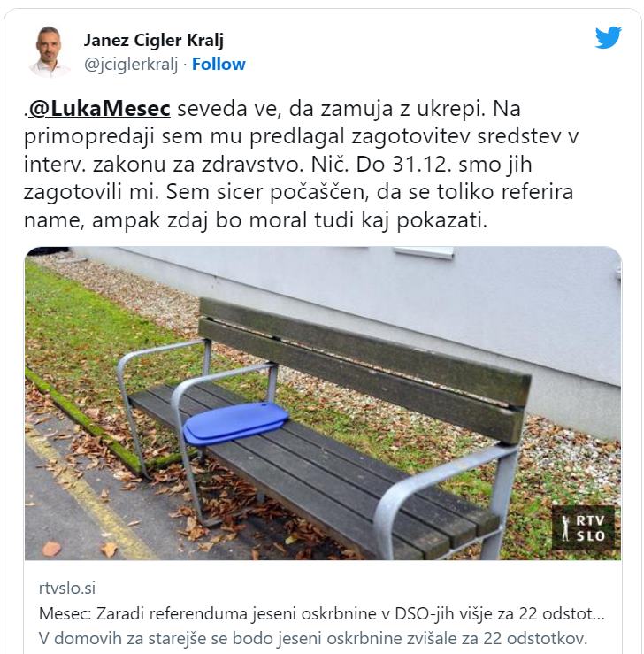Follow the @jciglerkralj account
Screen dimensions: 644x654
point(218,65)
